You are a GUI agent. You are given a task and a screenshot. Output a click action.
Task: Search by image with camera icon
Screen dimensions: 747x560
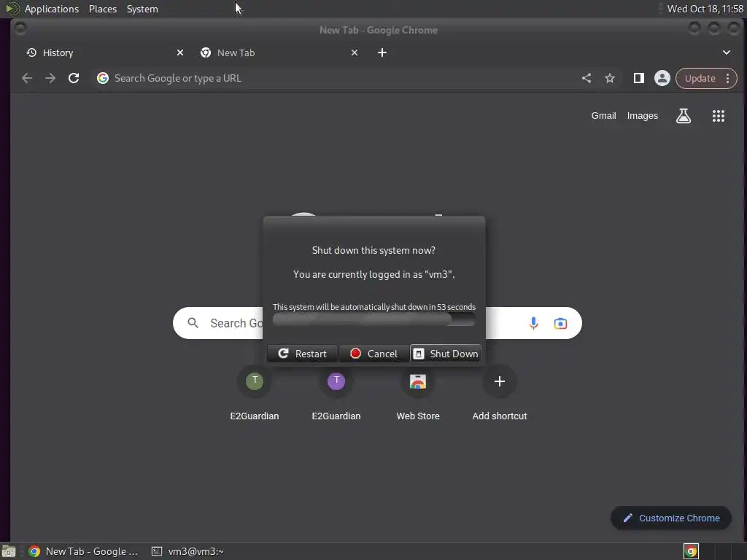pos(560,323)
